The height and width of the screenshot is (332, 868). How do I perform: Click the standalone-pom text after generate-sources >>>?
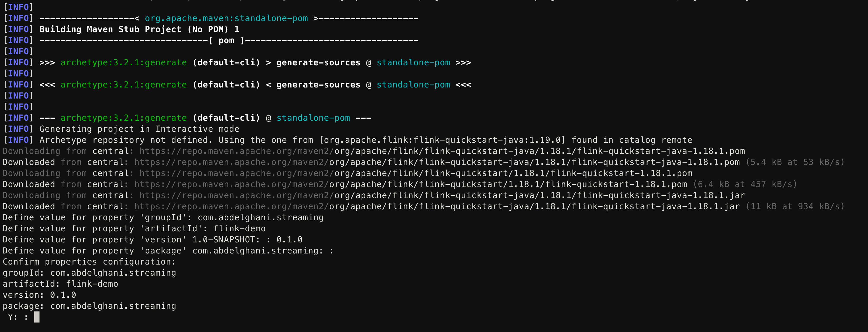[x=413, y=63]
